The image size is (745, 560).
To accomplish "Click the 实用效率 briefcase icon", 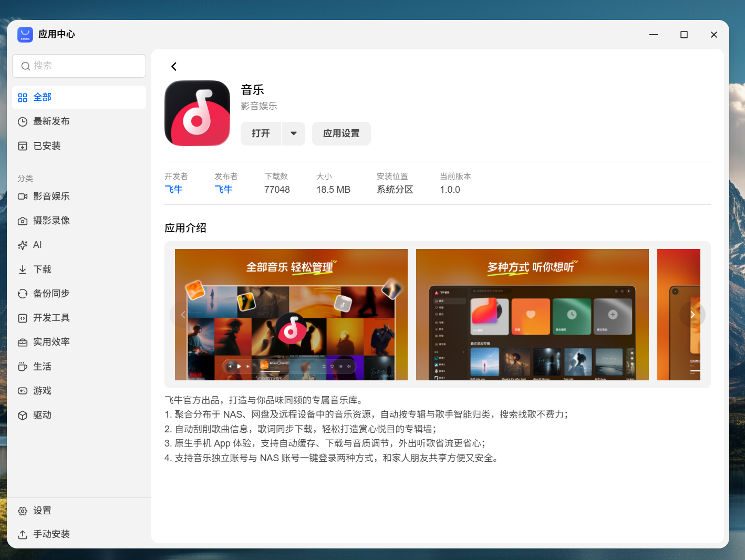I will 23,343.
